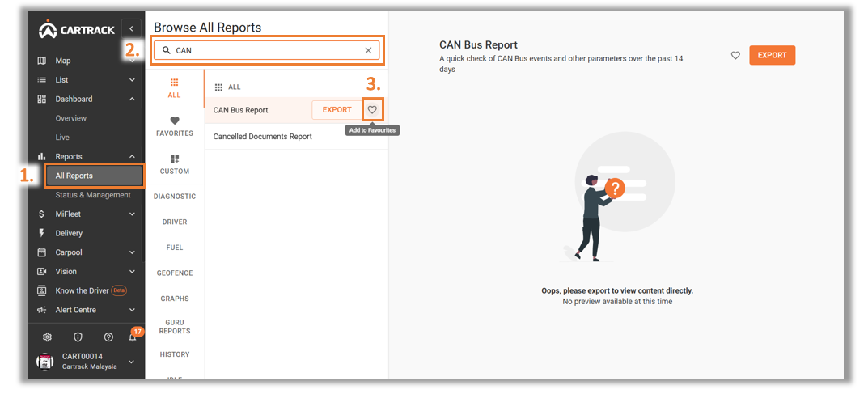Collapse the sidebar with the arrow button

131,28
